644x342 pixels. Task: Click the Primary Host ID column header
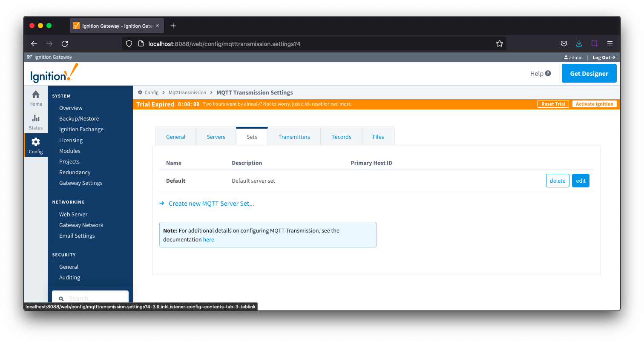point(371,163)
